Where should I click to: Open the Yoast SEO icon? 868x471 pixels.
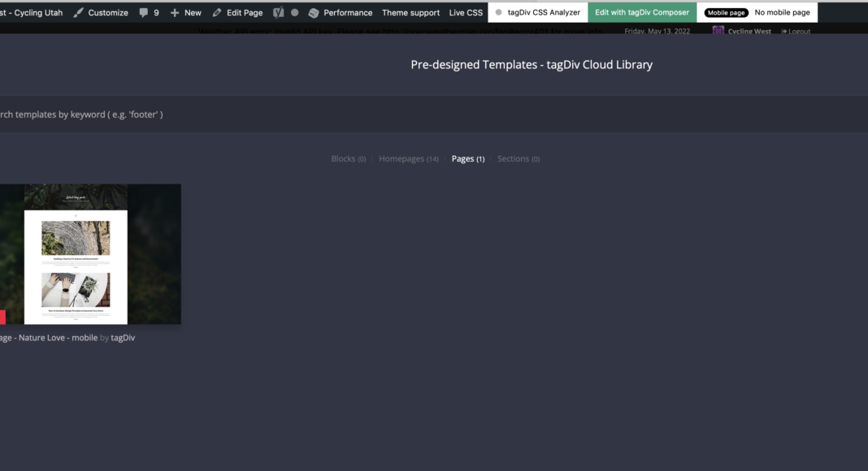(x=279, y=13)
